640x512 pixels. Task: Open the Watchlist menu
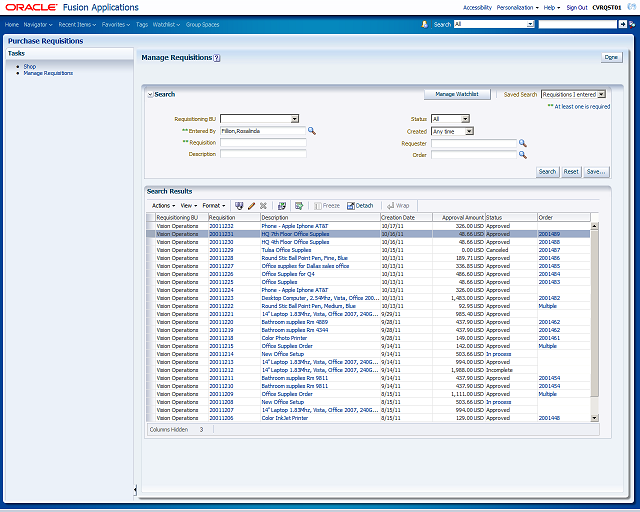click(166, 24)
